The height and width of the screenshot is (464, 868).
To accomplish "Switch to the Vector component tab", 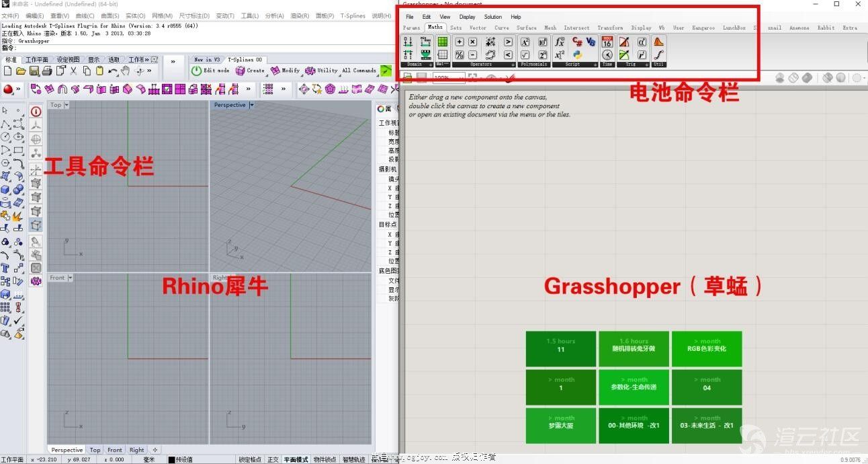I will (478, 28).
